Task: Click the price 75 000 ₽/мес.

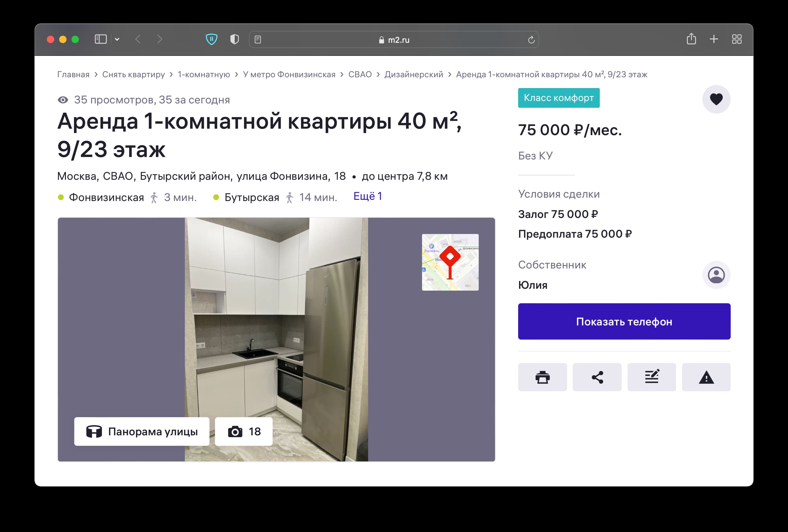Action: pyautogui.click(x=570, y=130)
